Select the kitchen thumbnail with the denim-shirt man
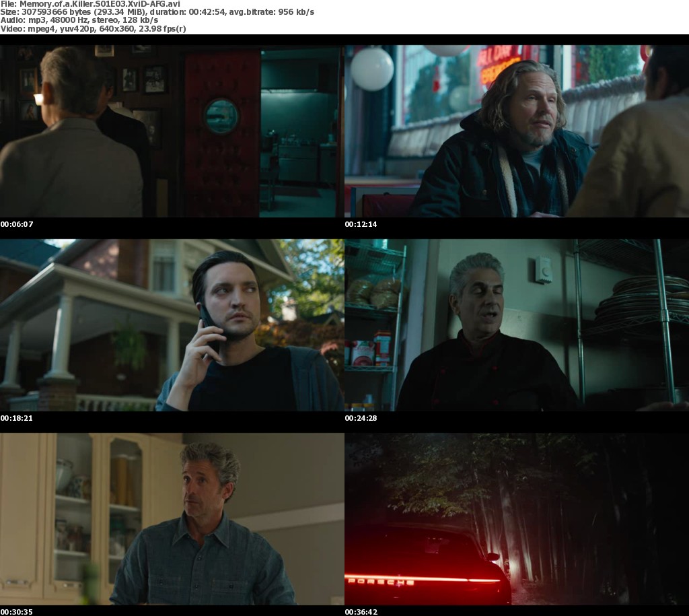The height and width of the screenshot is (616, 689). click(x=172, y=519)
